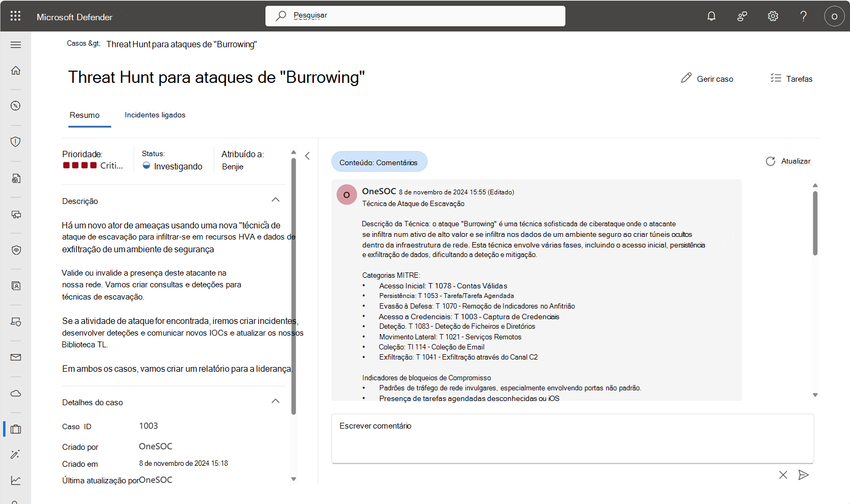Open the Conteúdo: Comentários filter
Viewport: 850px width, 504px height.
pyautogui.click(x=379, y=161)
